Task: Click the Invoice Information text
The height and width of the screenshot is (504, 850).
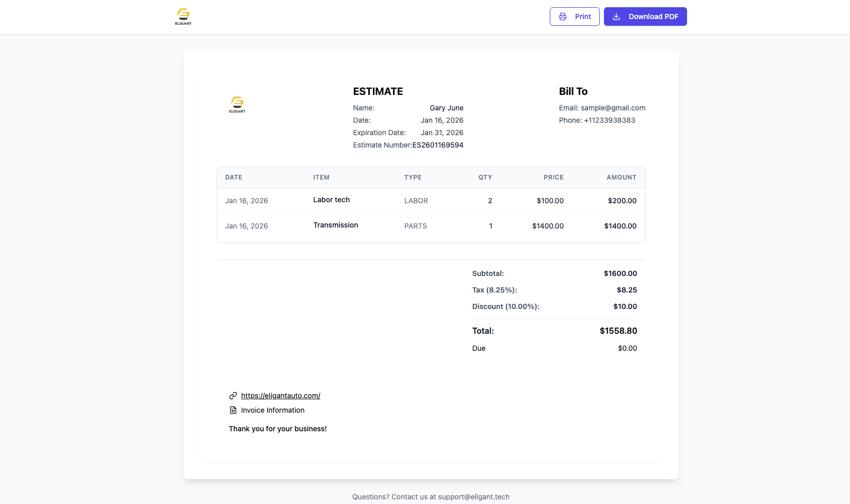Action: tap(272, 410)
